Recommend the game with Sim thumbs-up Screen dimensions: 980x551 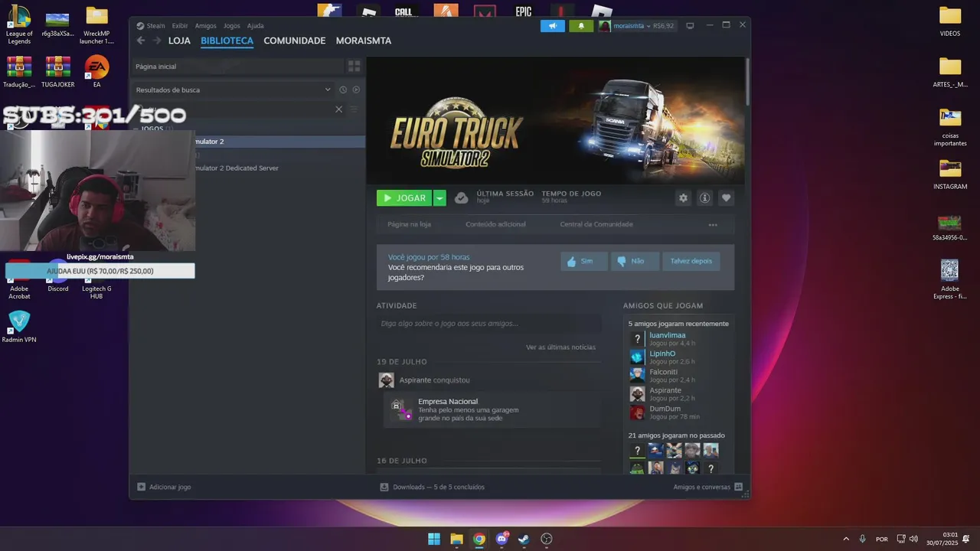(584, 261)
